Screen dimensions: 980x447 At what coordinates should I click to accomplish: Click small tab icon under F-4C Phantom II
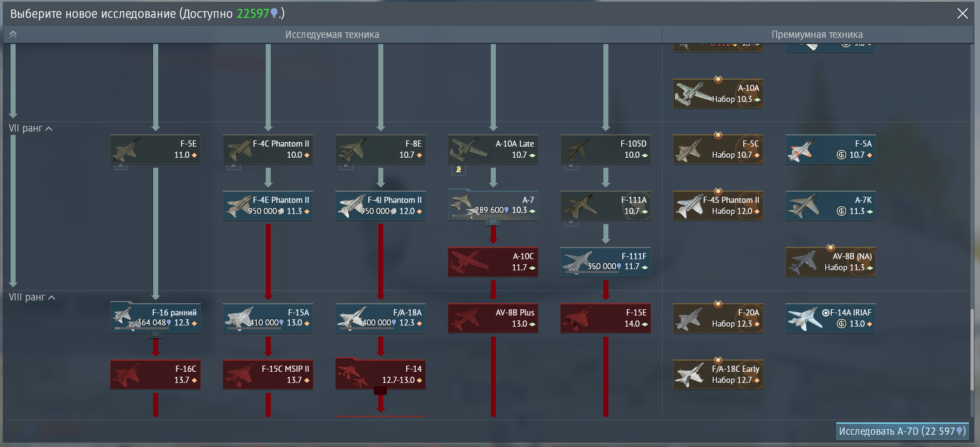233,166
